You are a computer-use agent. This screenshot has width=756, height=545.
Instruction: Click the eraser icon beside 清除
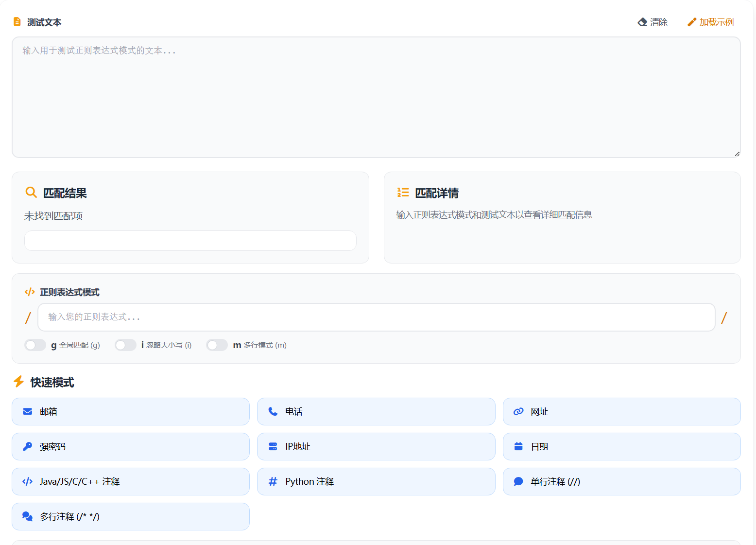[x=642, y=22]
